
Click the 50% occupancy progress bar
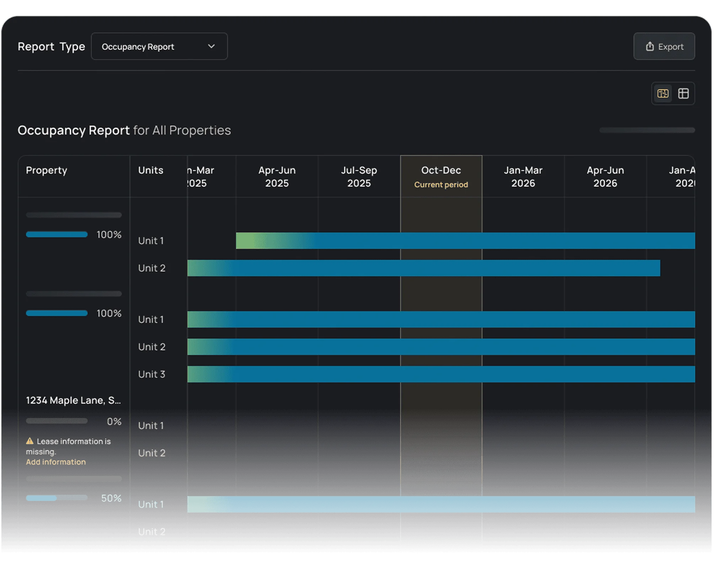point(56,498)
